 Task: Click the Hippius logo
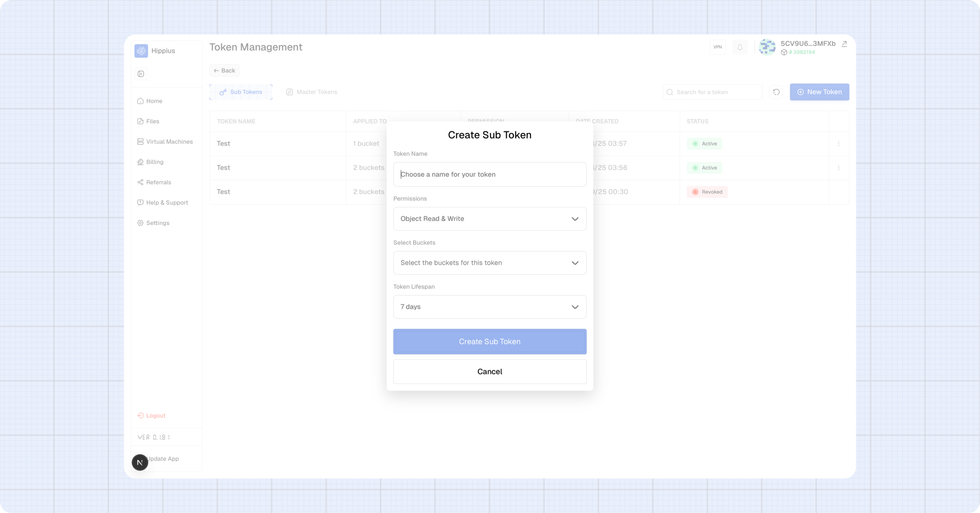[x=141, y=51]
